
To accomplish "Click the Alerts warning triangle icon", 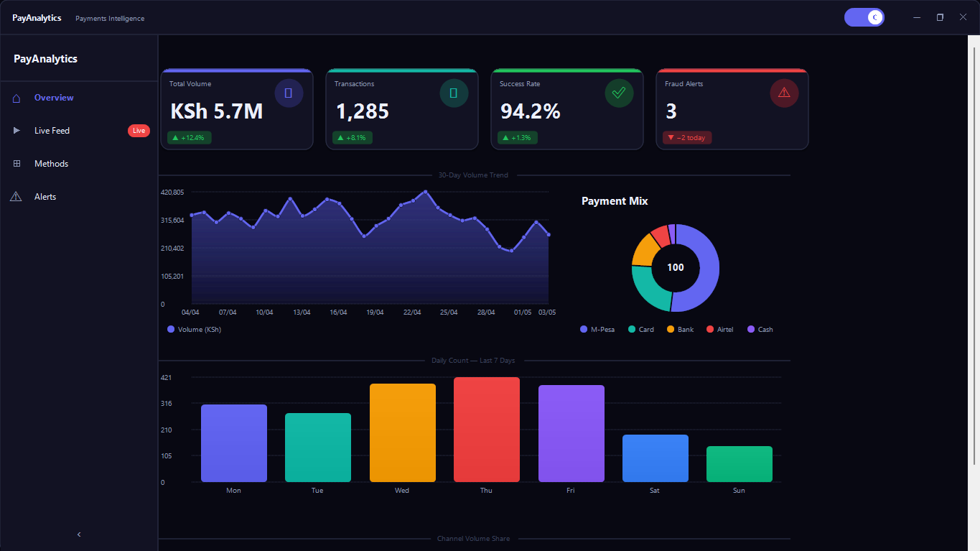I will tap(16, 197).
